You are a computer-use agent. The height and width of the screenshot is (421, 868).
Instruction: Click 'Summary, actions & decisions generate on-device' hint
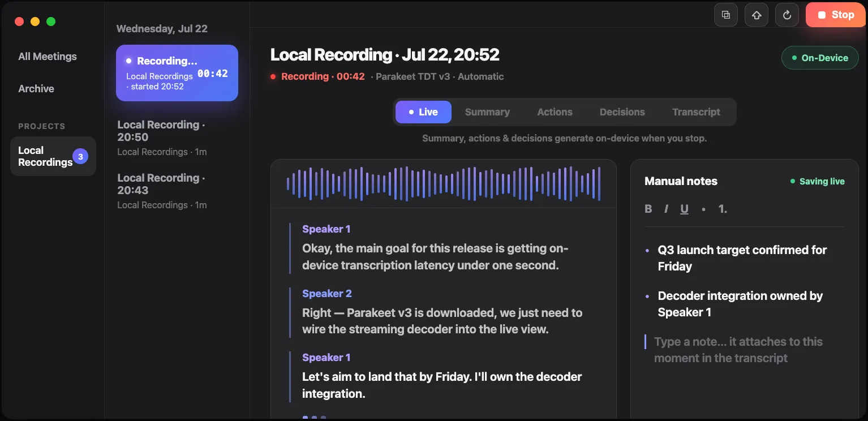[x=564, y=138]
